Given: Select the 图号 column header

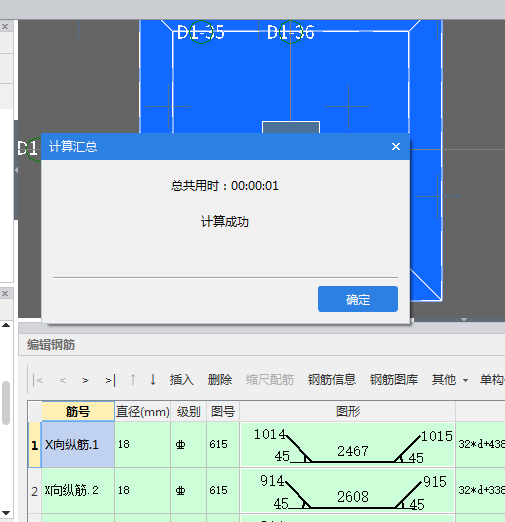Looking at the screenshot, I should [223, 411].
